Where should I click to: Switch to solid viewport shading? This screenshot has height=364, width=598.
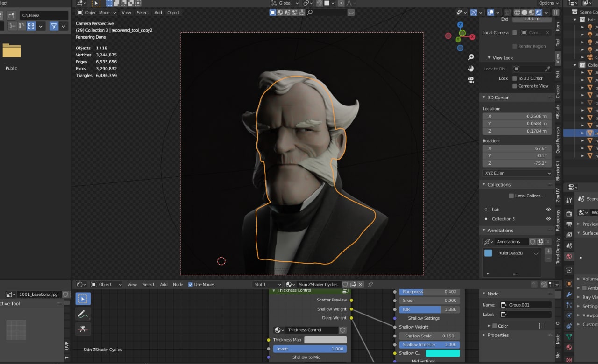click(x=524, y=13)
